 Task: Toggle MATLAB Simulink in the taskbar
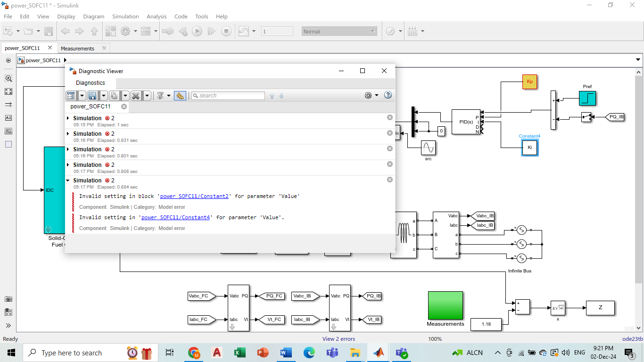(378, 353)
